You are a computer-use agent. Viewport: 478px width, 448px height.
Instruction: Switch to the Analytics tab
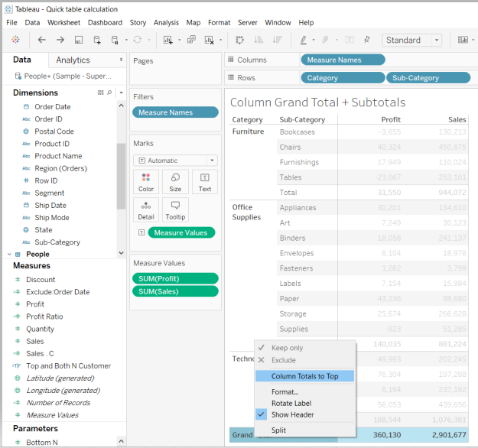coord(73,60)
